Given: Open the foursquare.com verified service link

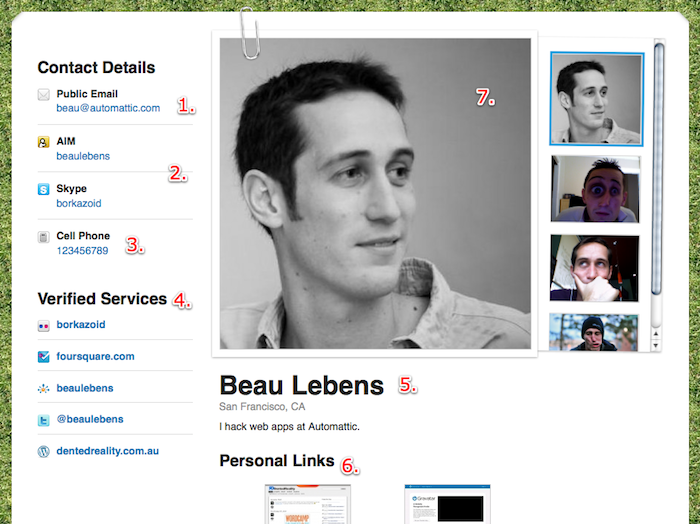Looking at the screenshot, I should (x=95, y=356).
